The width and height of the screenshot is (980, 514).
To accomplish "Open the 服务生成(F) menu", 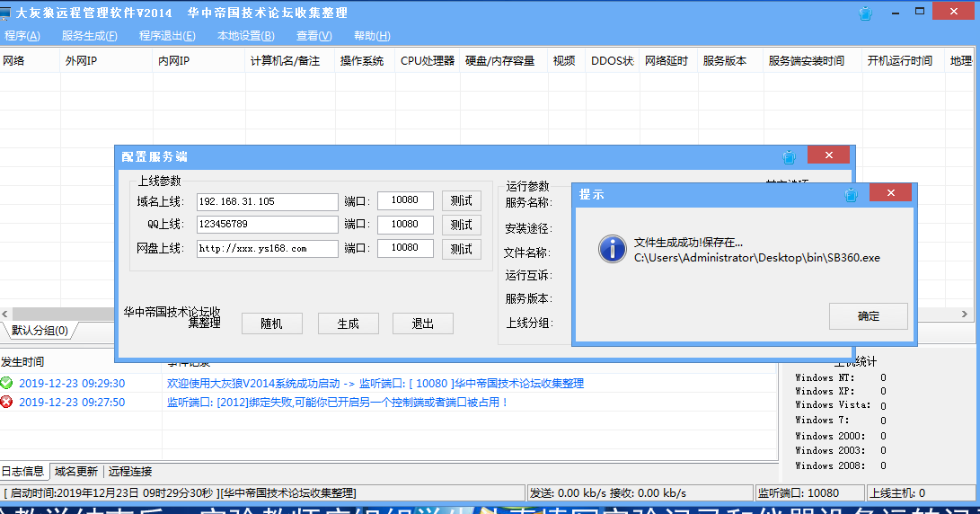I will 89,36.
